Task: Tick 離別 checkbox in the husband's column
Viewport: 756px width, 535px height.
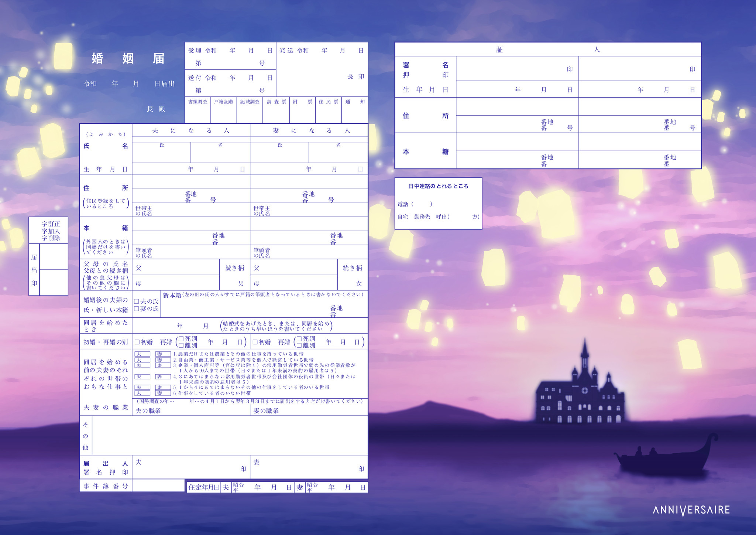Action: point(181,345)
